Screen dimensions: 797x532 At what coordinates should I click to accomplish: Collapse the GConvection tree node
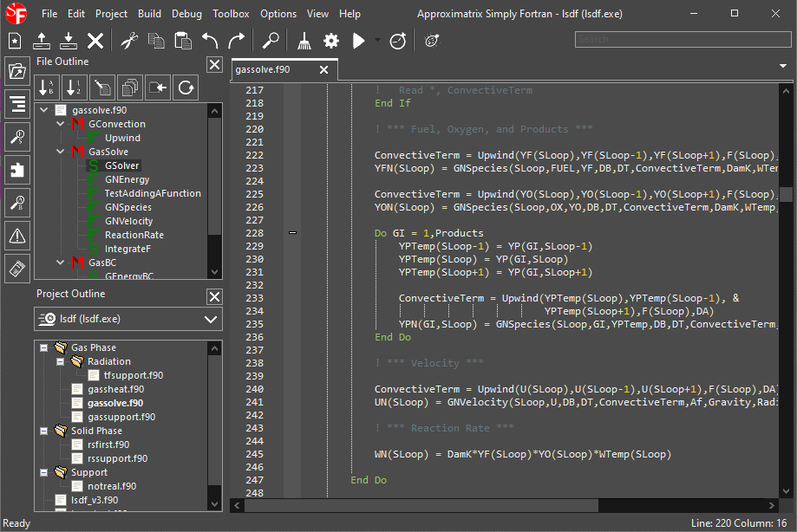coord(58,123)
